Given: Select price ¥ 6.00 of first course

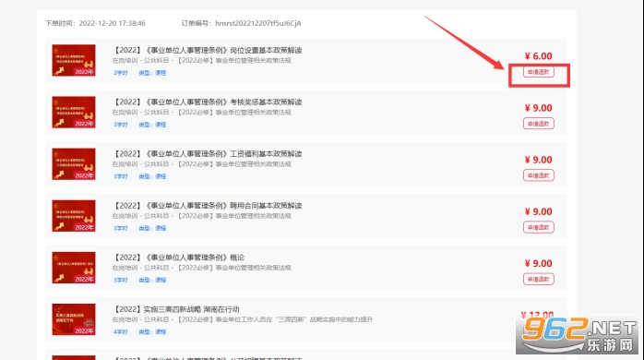Looking at the screenshot, I should pos(539,56).
